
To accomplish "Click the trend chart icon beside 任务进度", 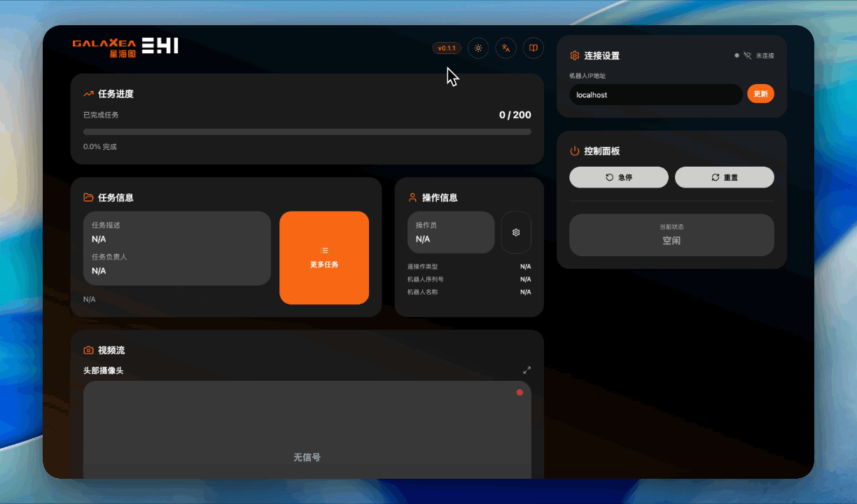I will pyautogui.click(x=88, y=93).
